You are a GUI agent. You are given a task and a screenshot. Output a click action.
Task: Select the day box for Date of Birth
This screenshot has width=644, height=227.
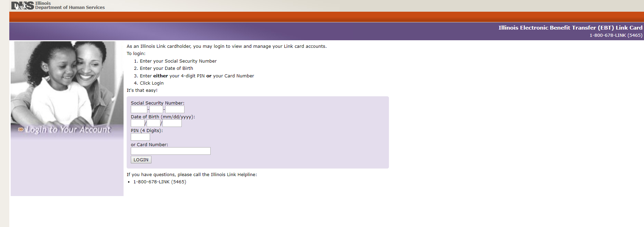click(x=154, y=123)
